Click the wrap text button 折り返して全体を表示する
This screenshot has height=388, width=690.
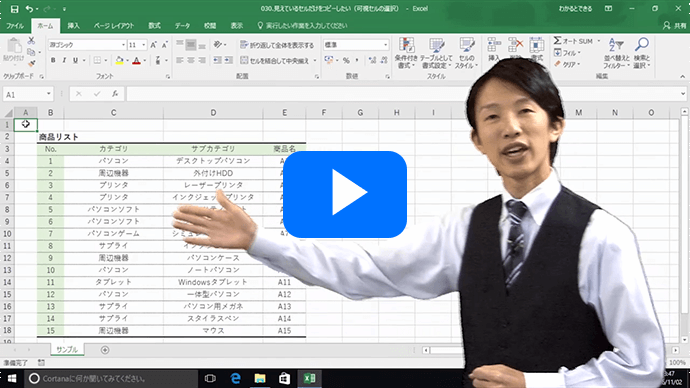(x=277, y=45)
